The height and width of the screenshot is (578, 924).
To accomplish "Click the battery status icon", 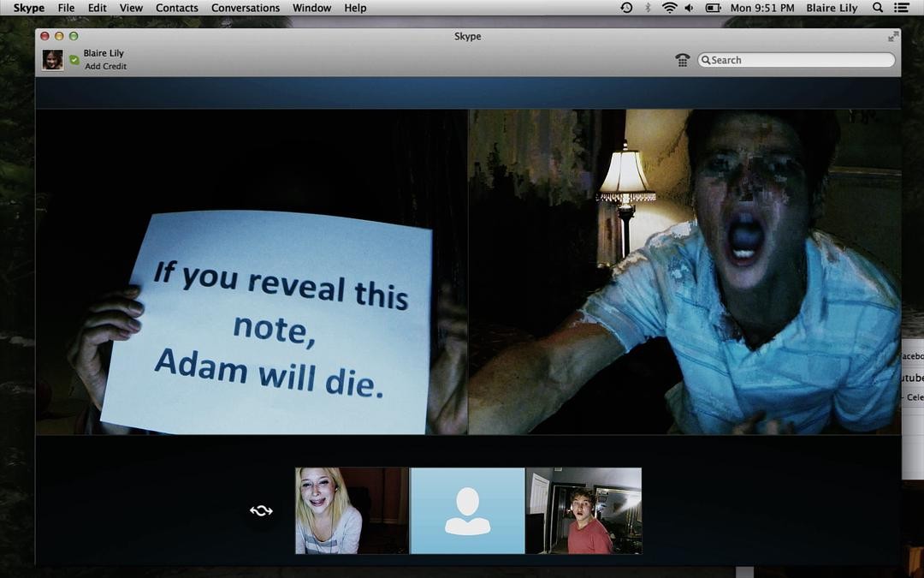I will 713,8.
